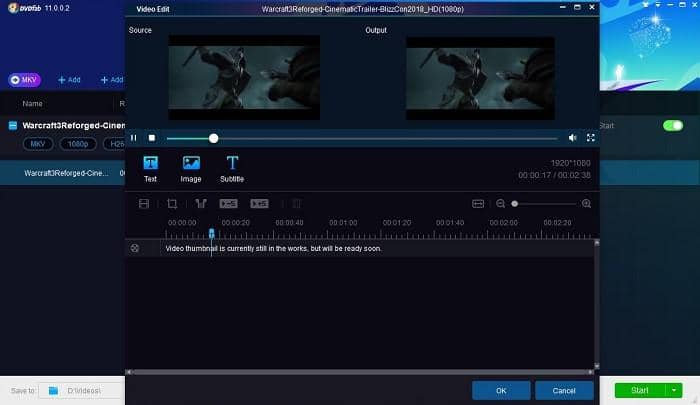Cancel the Video Edit dialog
The height and width of the screenshot is (405, 700).
564,391
